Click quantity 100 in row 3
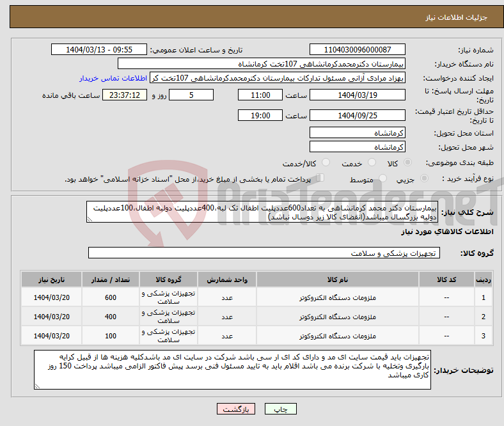 click(111, 336)
